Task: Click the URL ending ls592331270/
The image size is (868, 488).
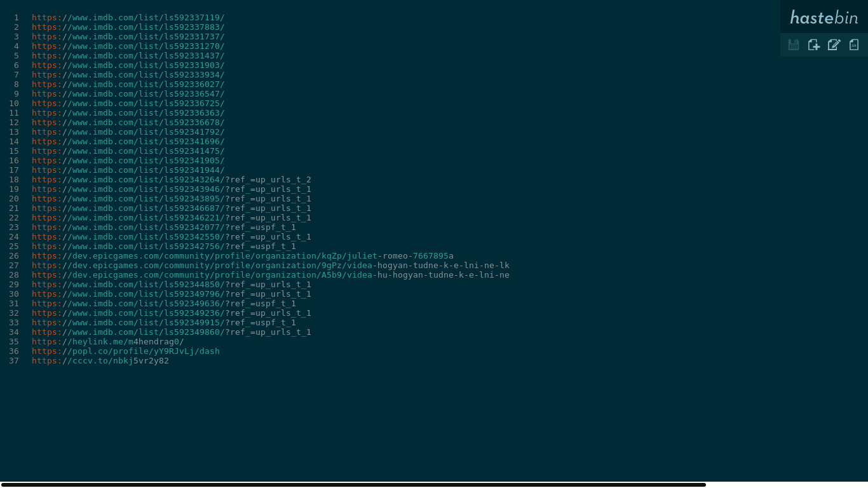Action: point(128,46)
